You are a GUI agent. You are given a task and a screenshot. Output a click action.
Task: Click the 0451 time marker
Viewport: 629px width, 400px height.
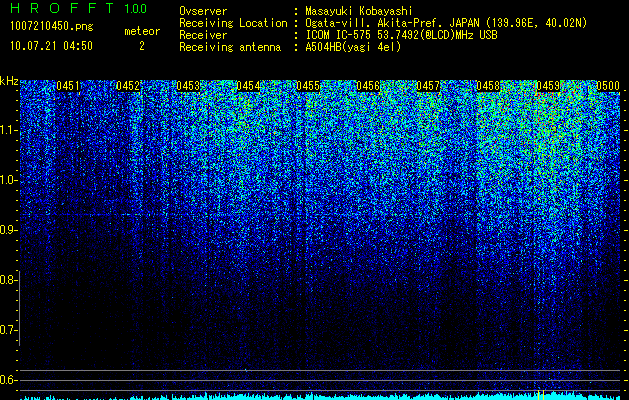68,86
